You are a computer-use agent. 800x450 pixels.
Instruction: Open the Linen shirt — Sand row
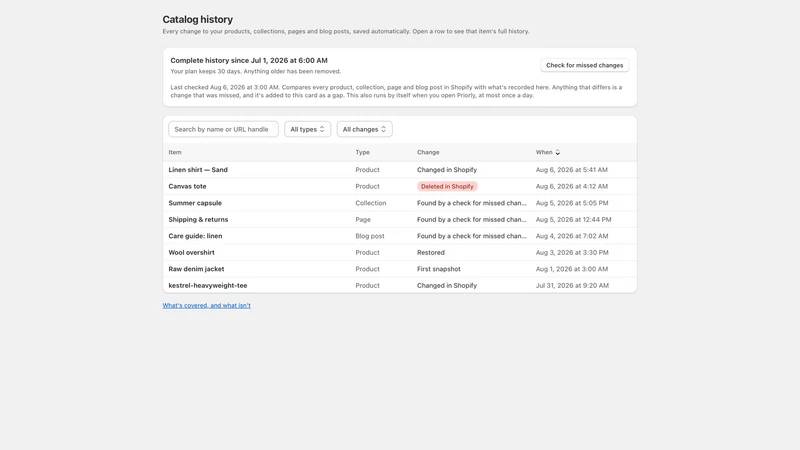399,170
